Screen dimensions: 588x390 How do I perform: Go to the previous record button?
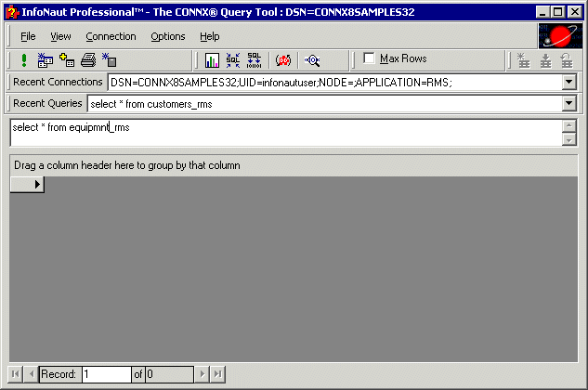[32, 374]
